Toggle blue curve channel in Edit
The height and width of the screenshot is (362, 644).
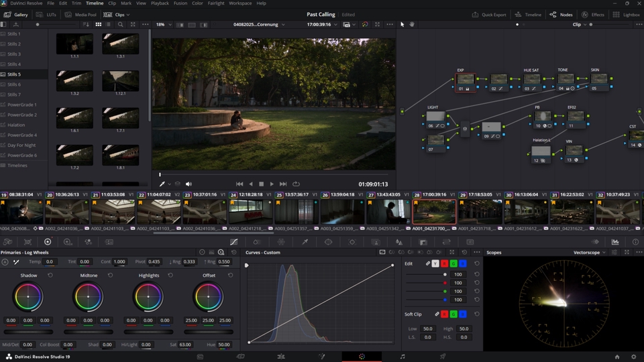(x=462, y=263)
